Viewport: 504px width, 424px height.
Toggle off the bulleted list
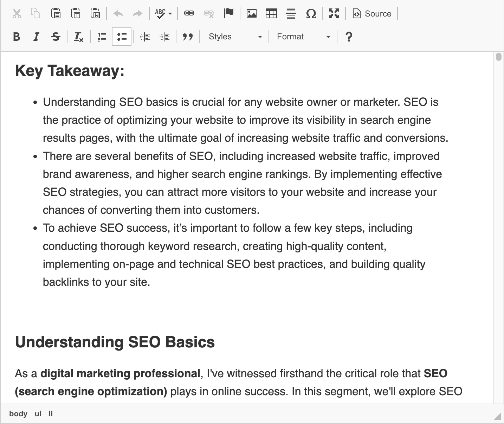tap(121, 37)
